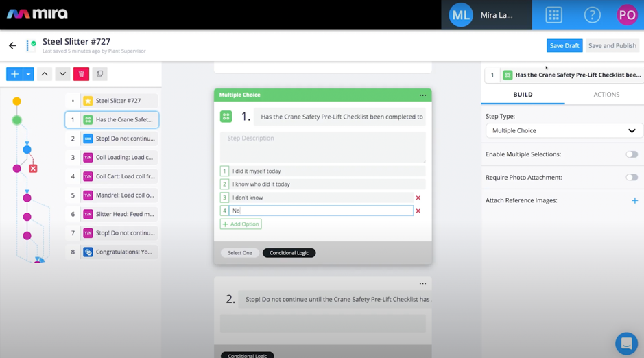
Task: Select step 7 Stop! Do not continu...
Action: tap(112, 232)
